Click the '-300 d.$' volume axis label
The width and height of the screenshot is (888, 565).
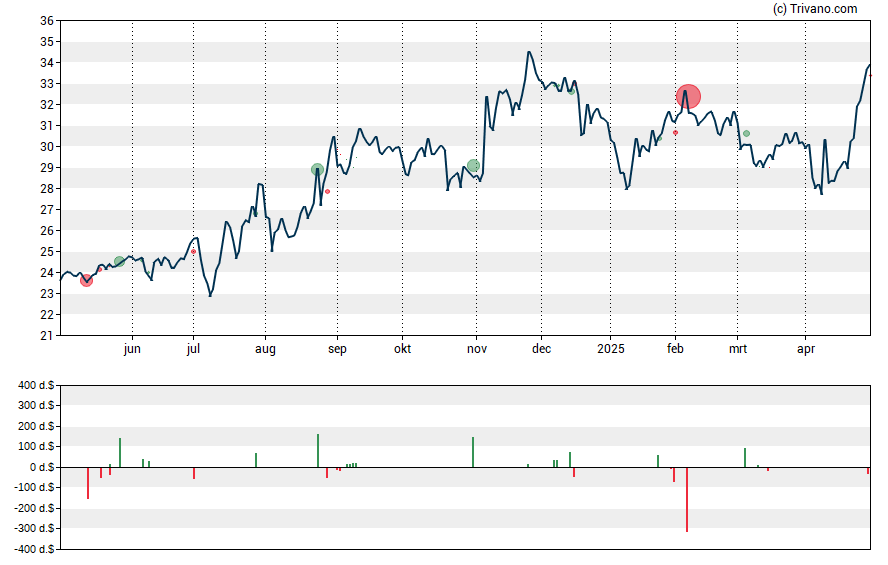point(35,528)
